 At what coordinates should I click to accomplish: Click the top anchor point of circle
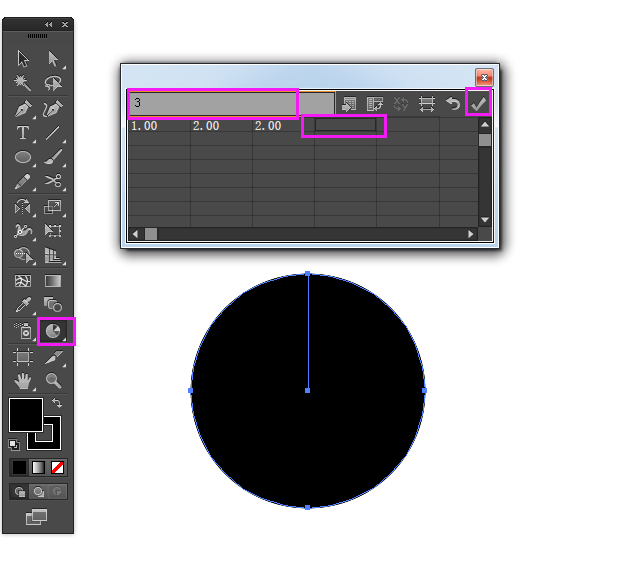click(x=308, y=274)
